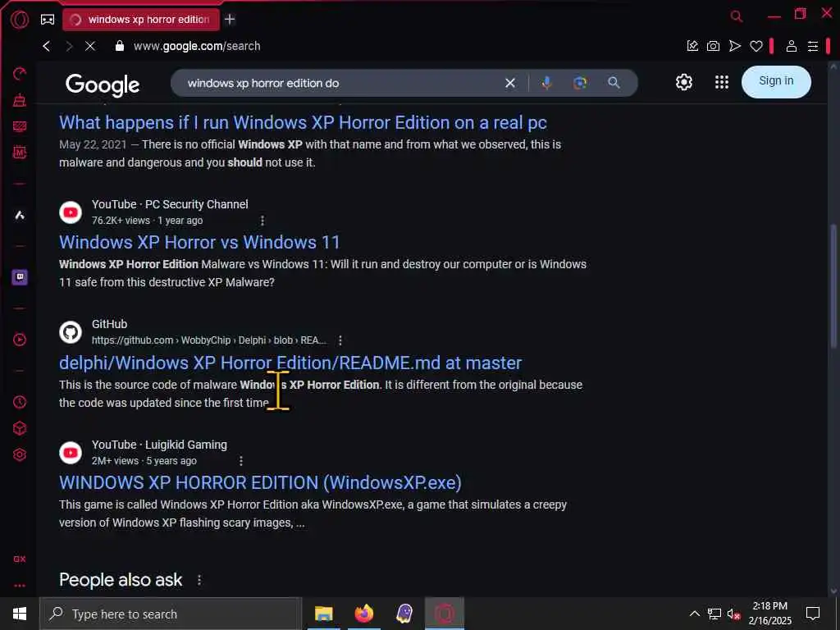Add a new browser tab
The height and width of the screenshot is (630, 840).
(230, 20)
